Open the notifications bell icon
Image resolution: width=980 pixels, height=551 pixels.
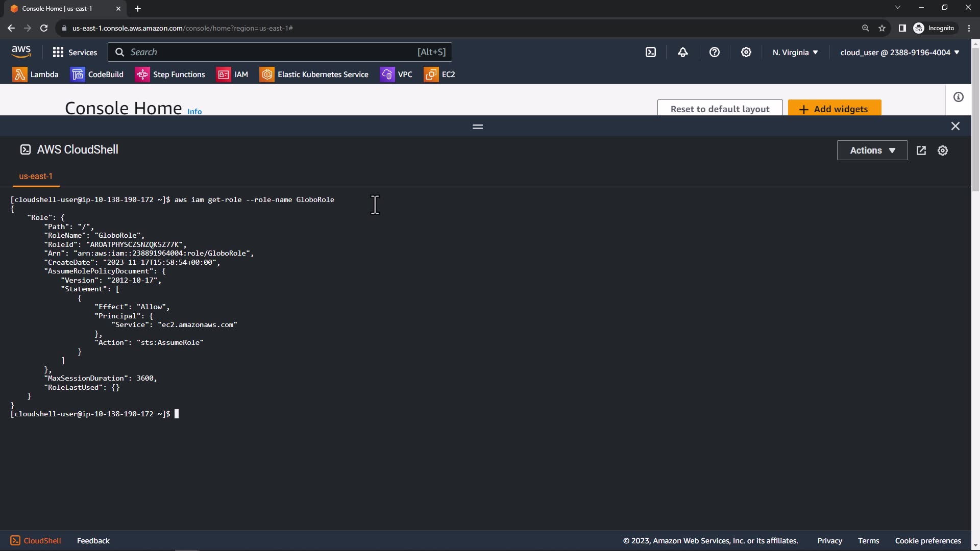[682, 52]
